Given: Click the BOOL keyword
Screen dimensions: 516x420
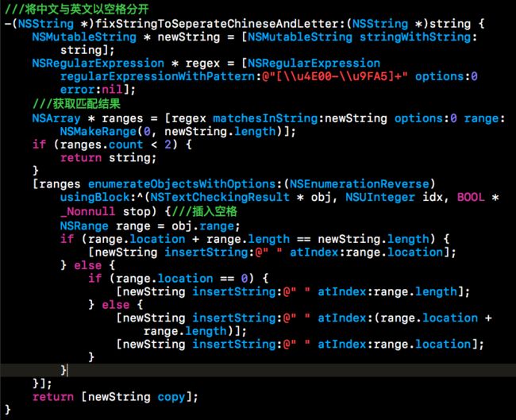Looking at the screenshot, I should pos(471,197).
